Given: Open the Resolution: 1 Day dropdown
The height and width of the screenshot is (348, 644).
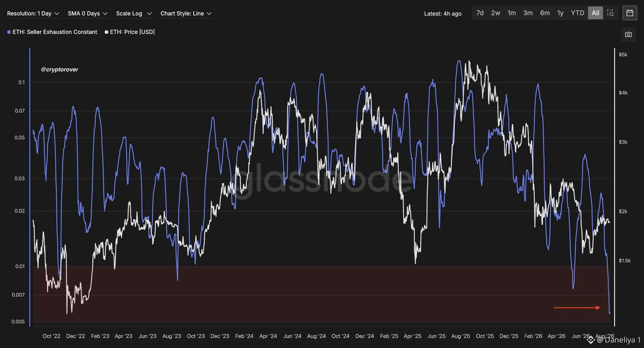Looking at the screenshot, I should [x=33, y=14].
